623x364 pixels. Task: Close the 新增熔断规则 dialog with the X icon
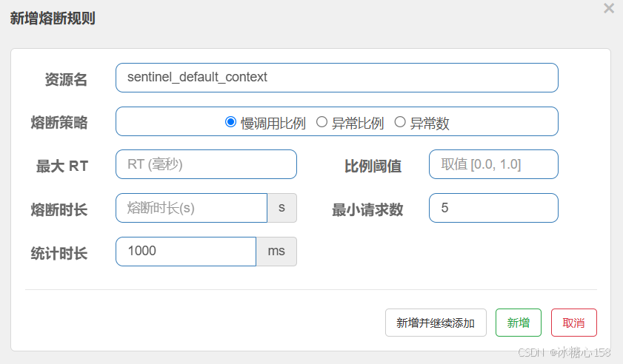[609, 9]
